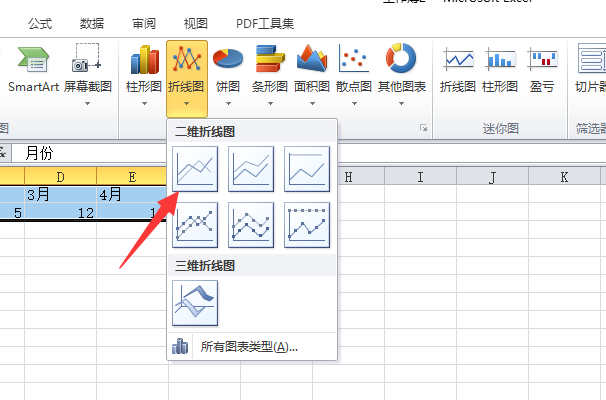The width and height of the screenshot is (606, 400).
Task: Open the PDF工具集 tab
Action: point(265,24)
